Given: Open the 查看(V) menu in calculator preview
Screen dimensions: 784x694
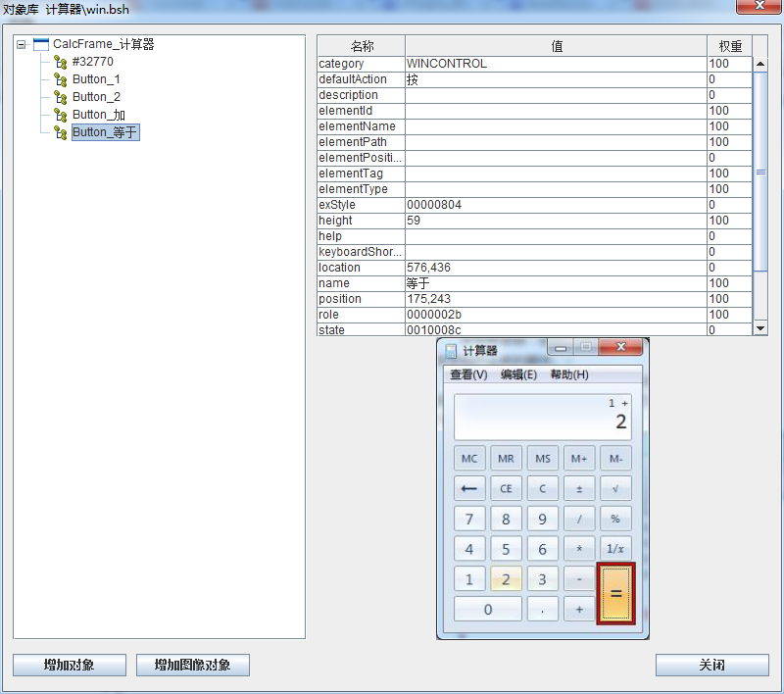Looking at the screenshot, I should (x=468, y=374).
